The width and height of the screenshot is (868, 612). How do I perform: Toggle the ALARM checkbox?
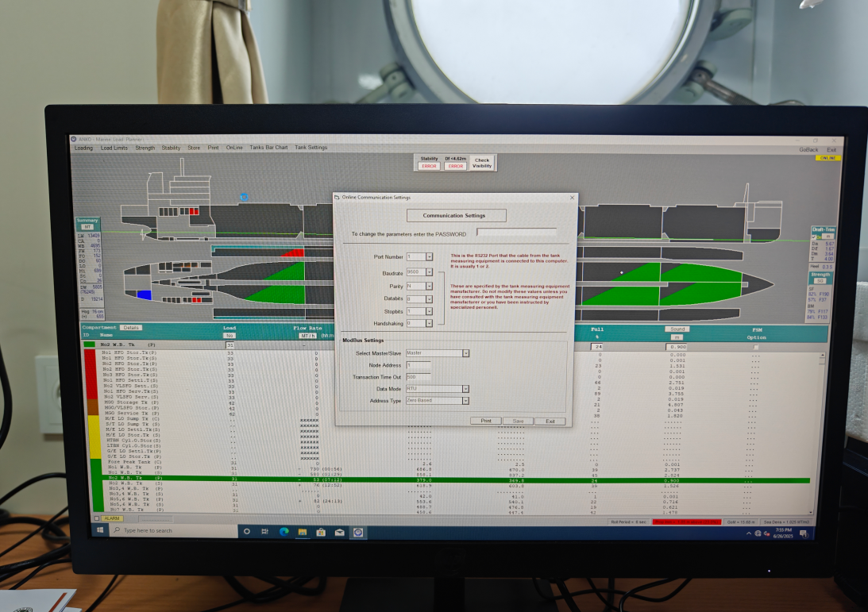click(97, 518)
